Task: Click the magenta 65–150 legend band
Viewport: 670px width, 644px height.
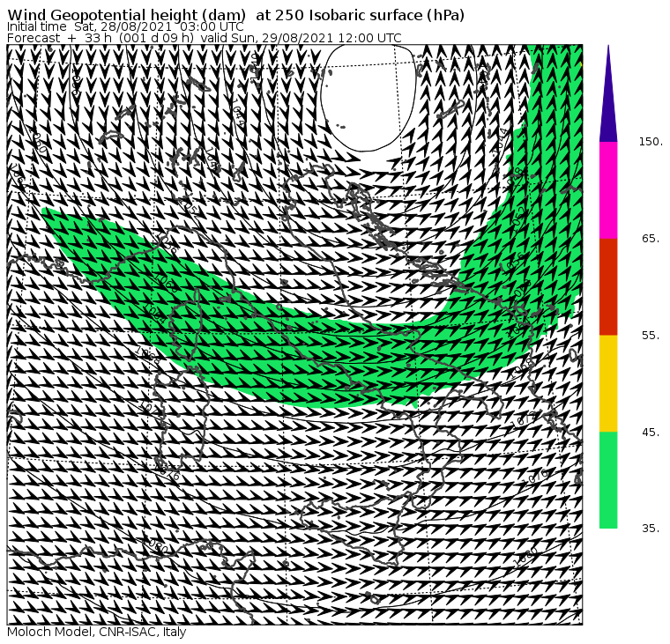Action: (608, 190)
